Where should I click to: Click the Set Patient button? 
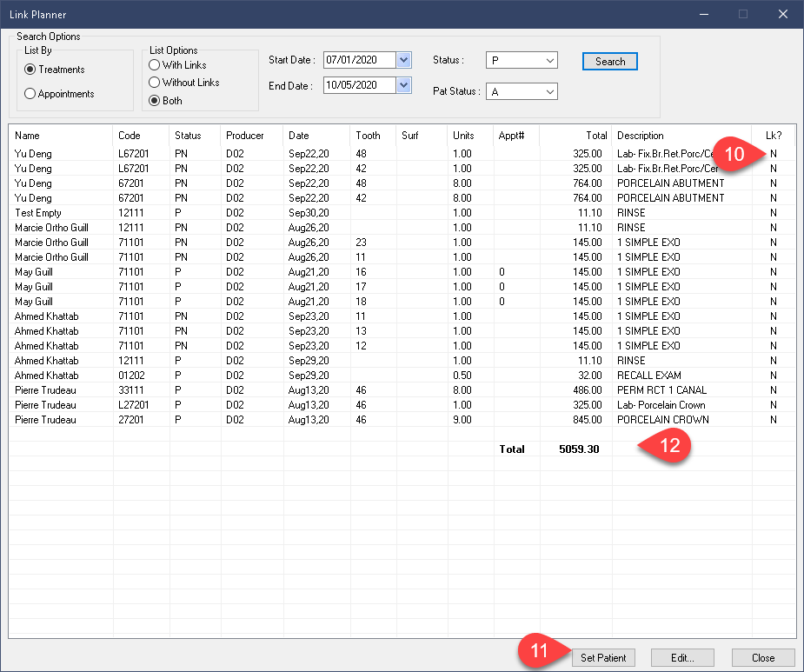click(603, 657)
